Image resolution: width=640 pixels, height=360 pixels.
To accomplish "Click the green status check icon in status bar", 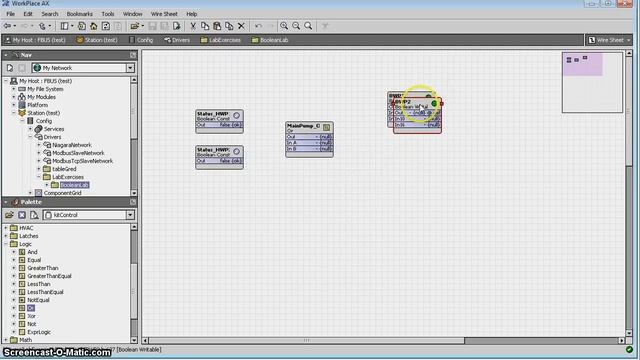I will [629, 350].
